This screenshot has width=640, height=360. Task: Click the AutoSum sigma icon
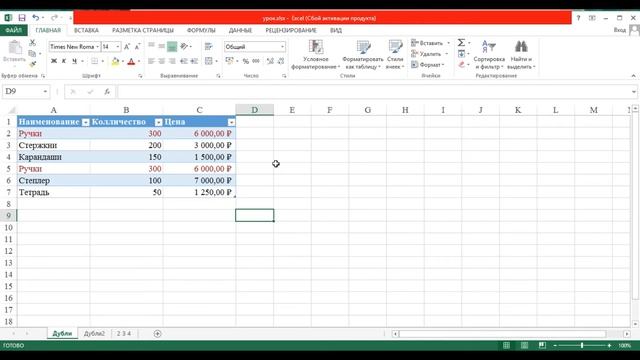tap(461, 42)
